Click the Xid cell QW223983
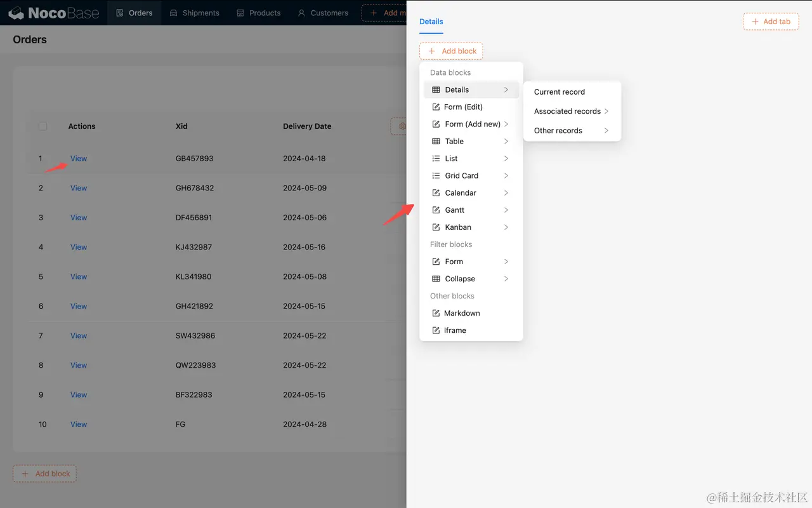The width and height of the screenshot is (812, 508). [196, 365]
